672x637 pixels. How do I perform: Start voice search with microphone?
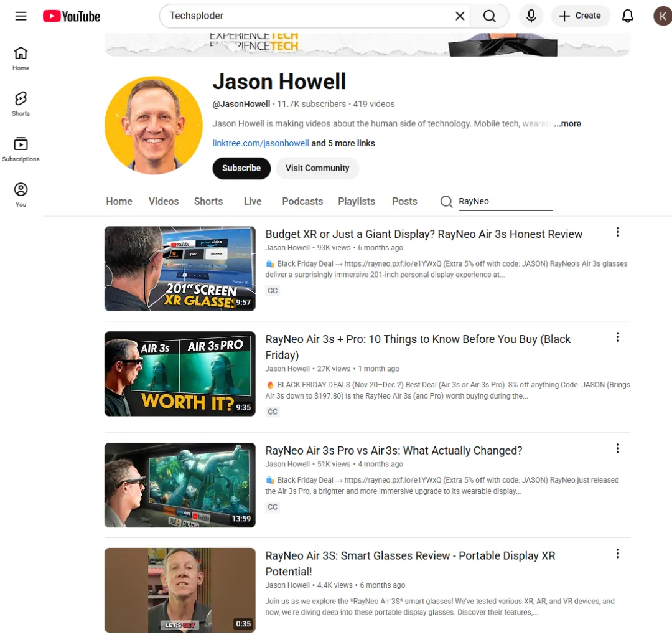click(x=531, y=16)
